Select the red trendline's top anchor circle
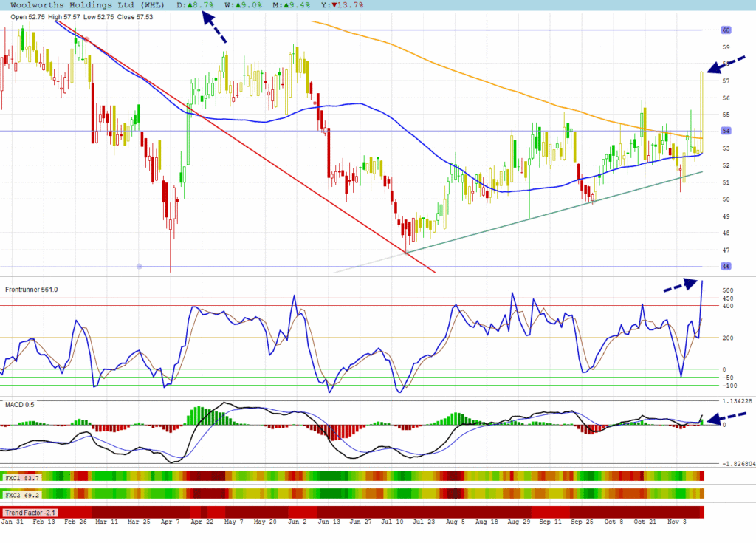This screenshot has height=543, width=756. 86,39
